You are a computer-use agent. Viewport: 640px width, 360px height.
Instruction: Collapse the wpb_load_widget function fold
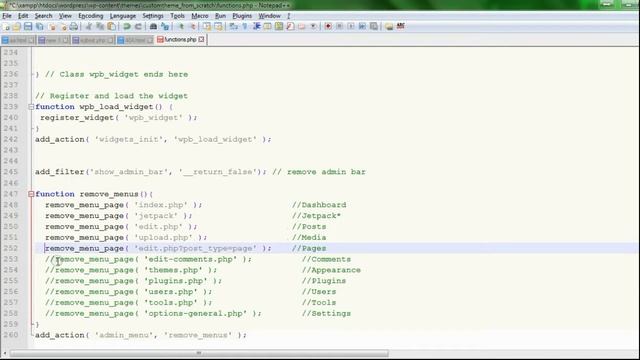click(x=31, y=107)
